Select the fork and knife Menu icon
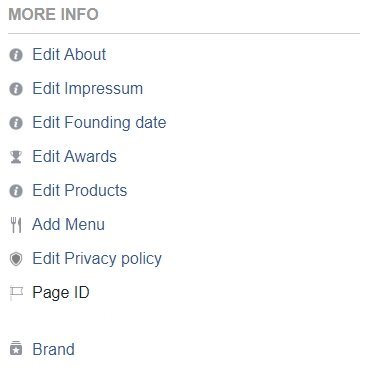The width and height of the screenshot is (377, 370). [16, 225]
